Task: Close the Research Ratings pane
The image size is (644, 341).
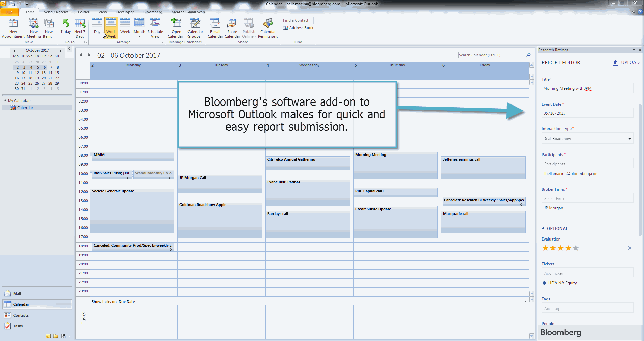Action: tap(640, 50)
